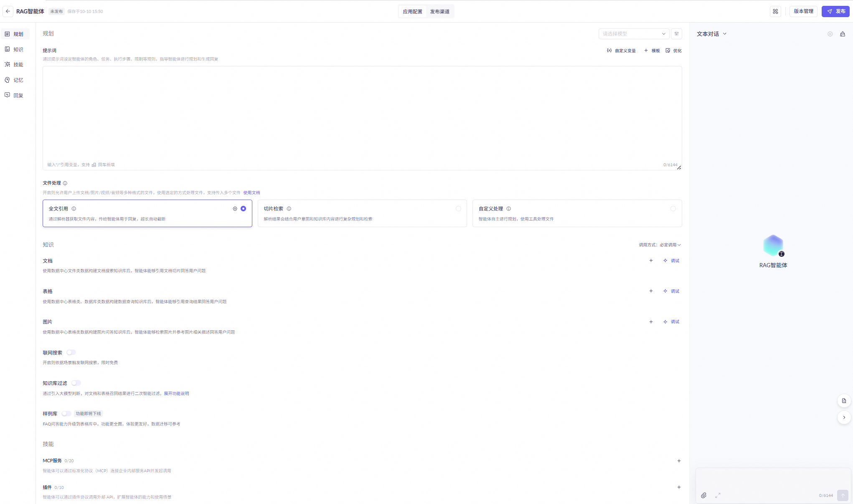Open the model parameter settings icon
853x504 pixels.
point(676,34)
